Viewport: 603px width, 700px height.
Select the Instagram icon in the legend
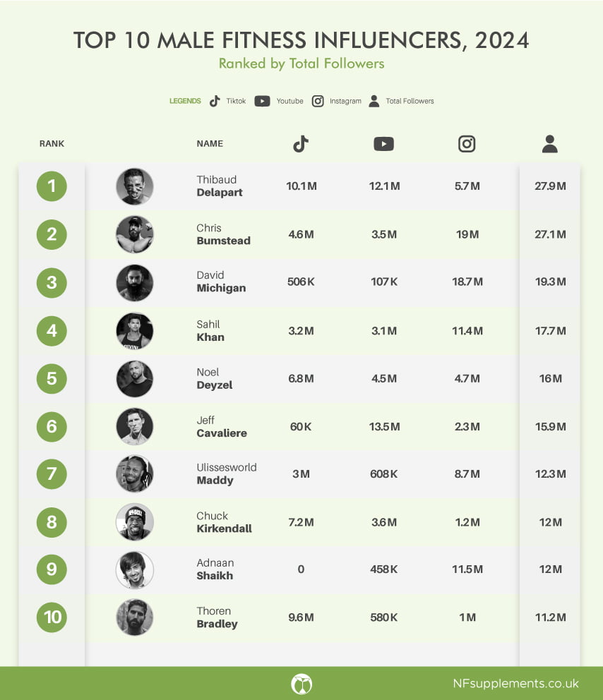point(318,101)
